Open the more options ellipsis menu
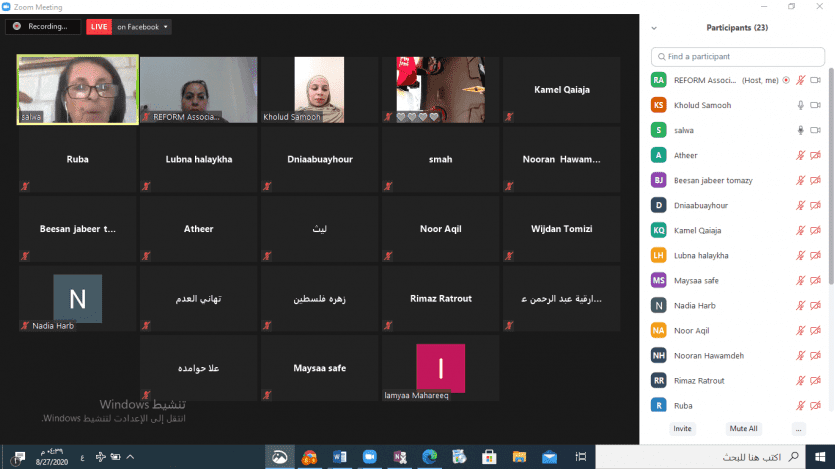Screen dimensions: 835x469 point(798,428)
